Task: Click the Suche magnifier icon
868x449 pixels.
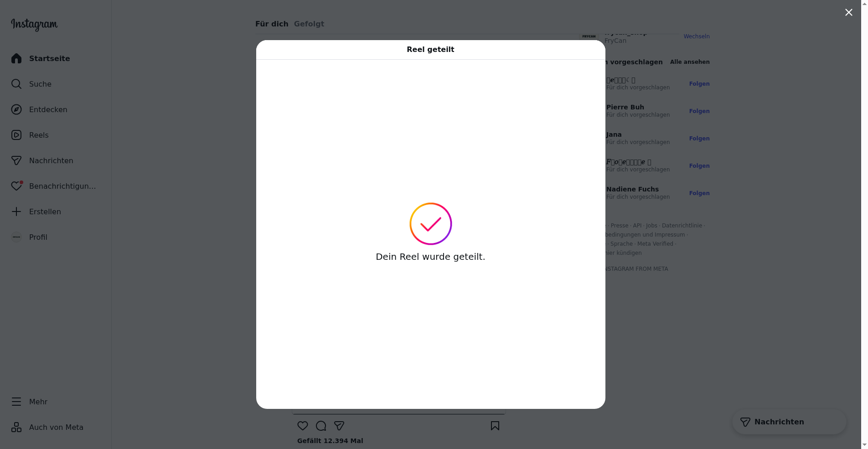Action: click(16, 84)
